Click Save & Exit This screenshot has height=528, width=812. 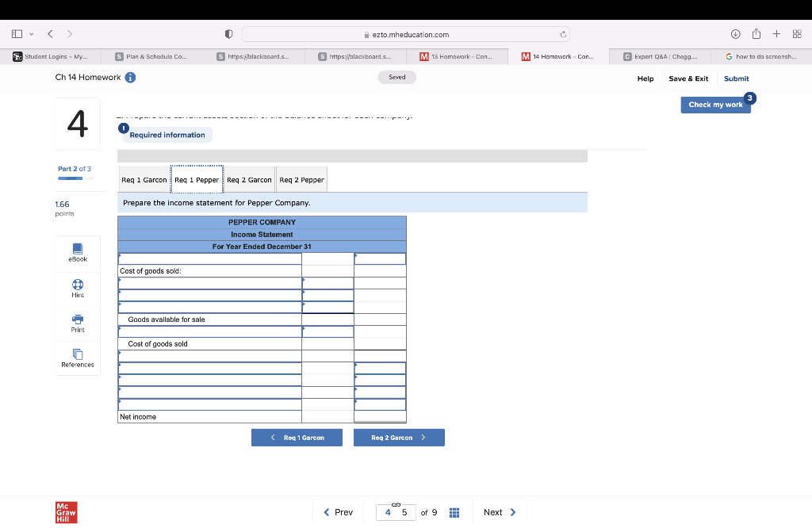(x=688, y=78)
